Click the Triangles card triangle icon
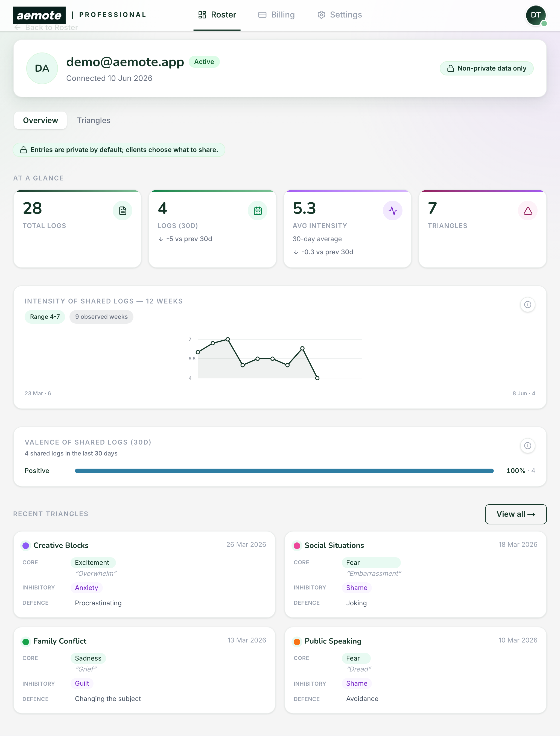Screen dimensions: 560x736 point(528,211)
